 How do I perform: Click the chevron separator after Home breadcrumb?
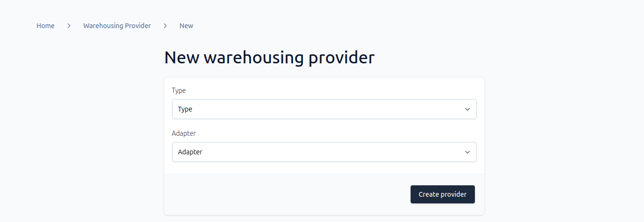click(69, 26)
